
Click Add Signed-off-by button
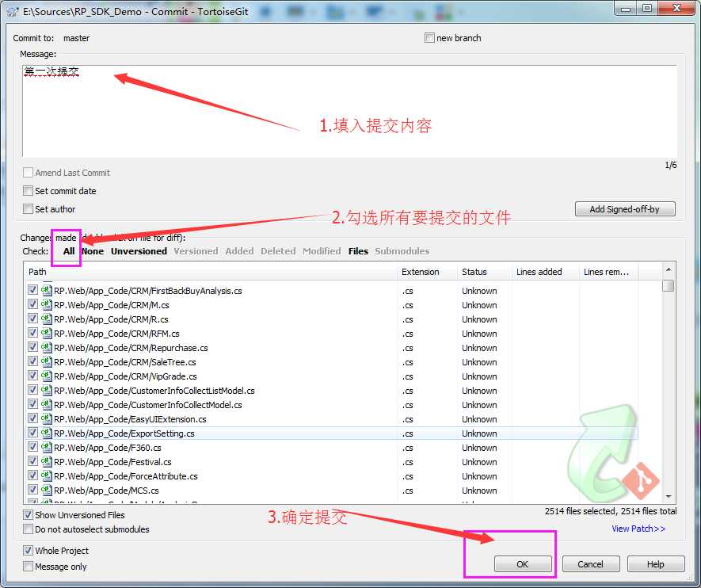[x=624, y=209]
